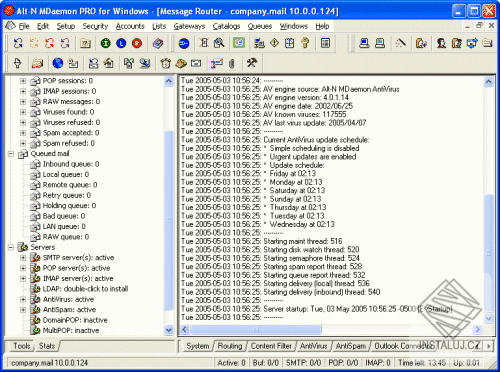The width and height of the screenshot is (500, 372).
Task: Click the blue globe icon
Action: pyautogui.click(x=58, y=63)
